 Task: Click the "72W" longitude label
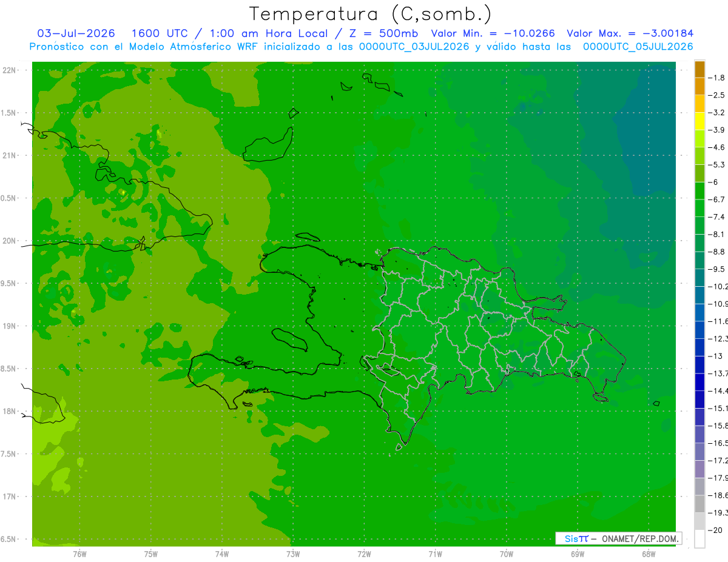(364, 554)
